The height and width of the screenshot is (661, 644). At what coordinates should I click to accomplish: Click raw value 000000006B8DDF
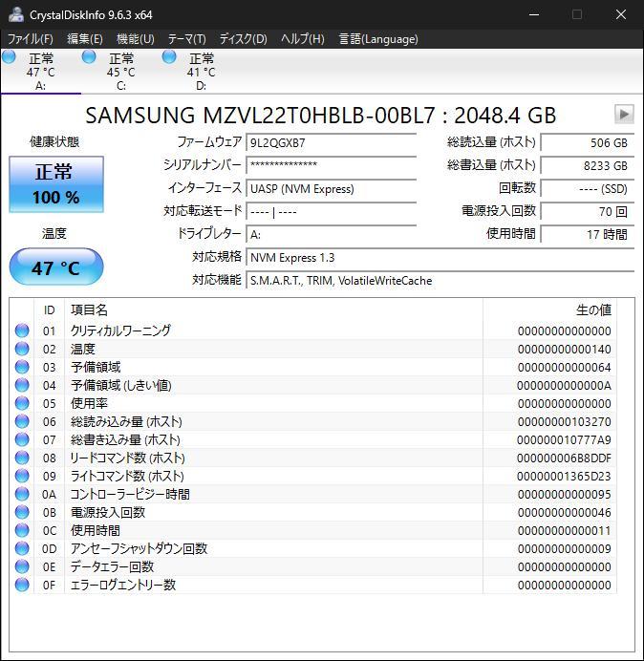pyautogui.click(x=564, y=458)
